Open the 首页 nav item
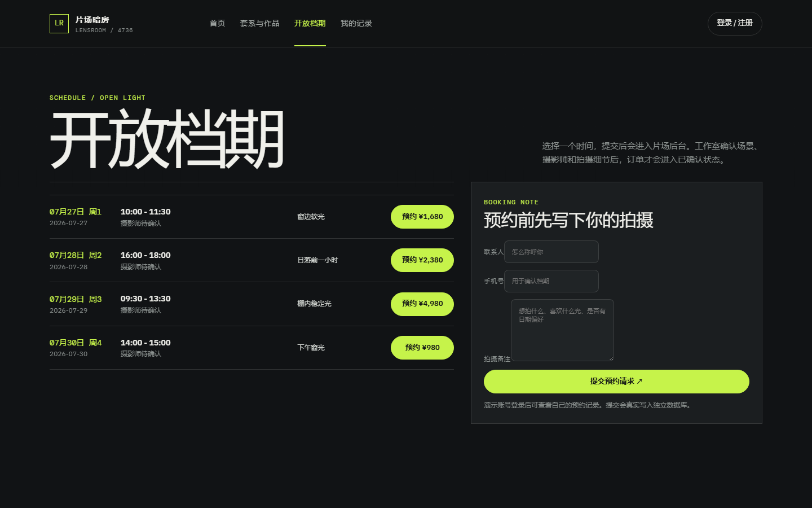This screenshot has height=508, width=812. click(x=217, y=23)
